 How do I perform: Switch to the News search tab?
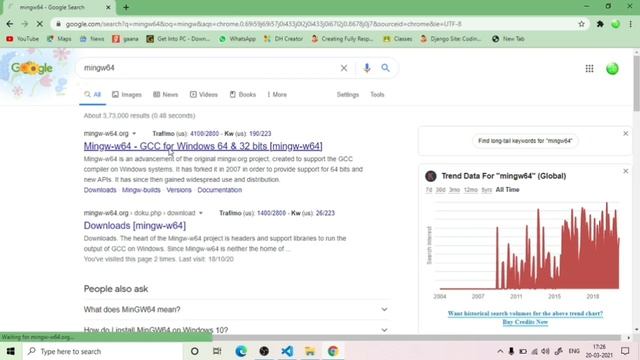[165, 95]
